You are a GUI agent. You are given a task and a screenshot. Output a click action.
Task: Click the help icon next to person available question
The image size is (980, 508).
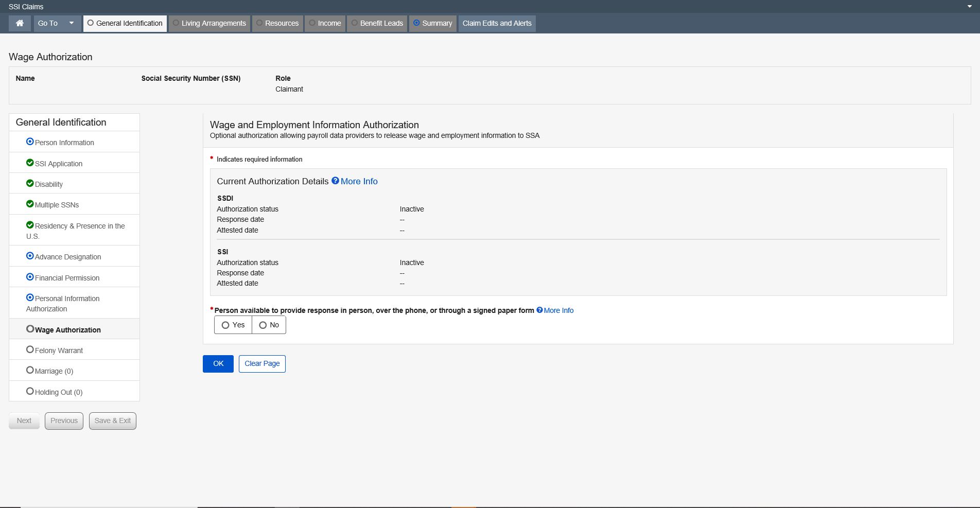tap(539, 310)
